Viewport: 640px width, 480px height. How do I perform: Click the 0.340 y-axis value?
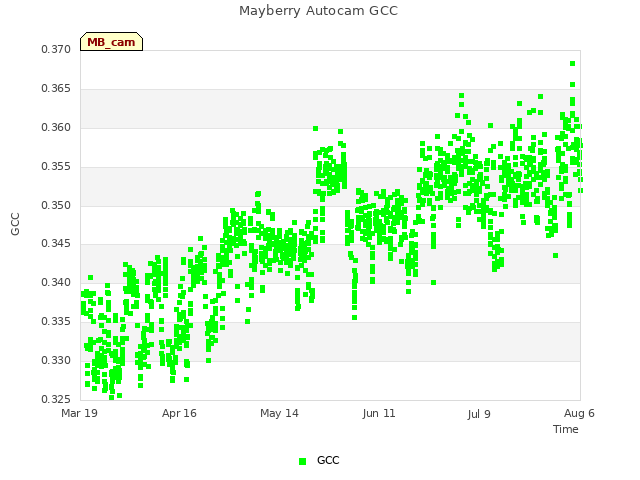56,282
